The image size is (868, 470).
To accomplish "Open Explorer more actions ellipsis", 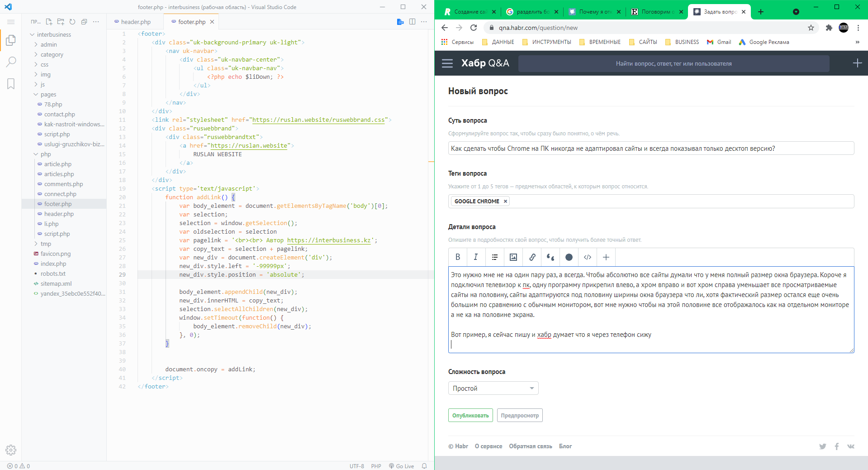I will (96, 22).
